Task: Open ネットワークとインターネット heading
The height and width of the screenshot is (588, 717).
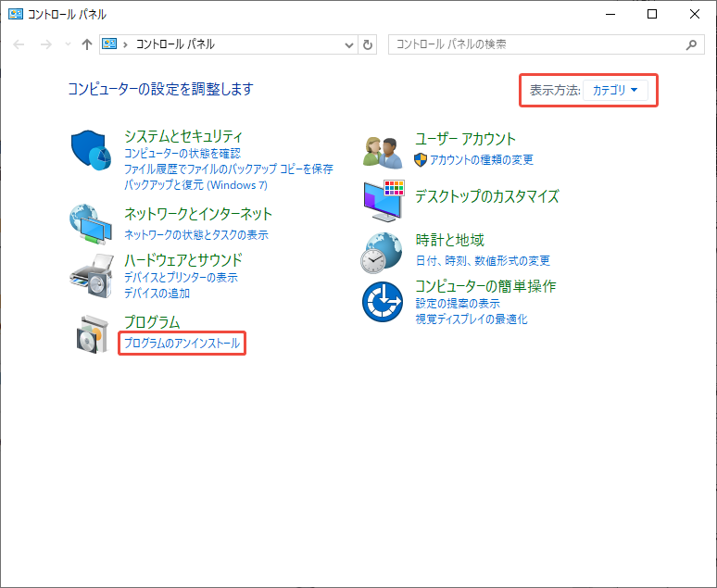Action: coord(198,214)
